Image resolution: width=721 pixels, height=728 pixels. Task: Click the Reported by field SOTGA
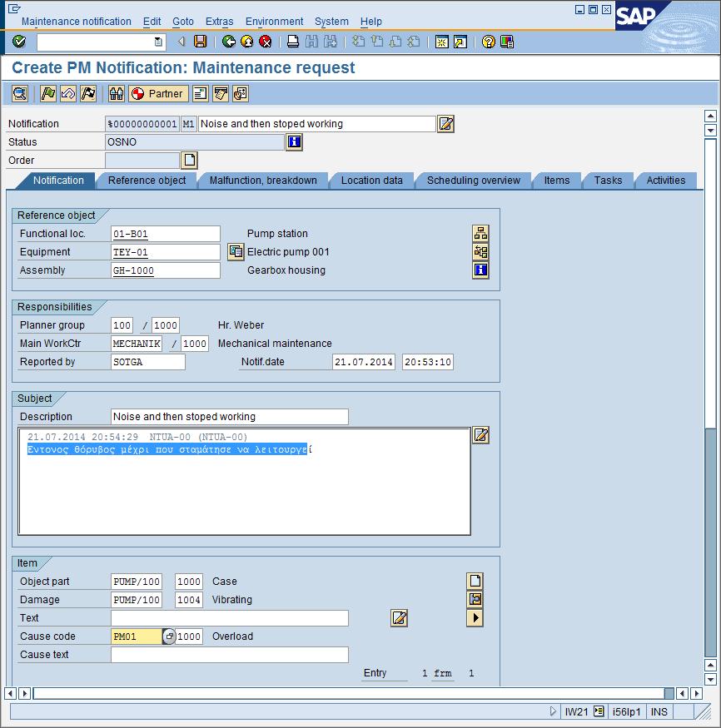coord(147,362)
